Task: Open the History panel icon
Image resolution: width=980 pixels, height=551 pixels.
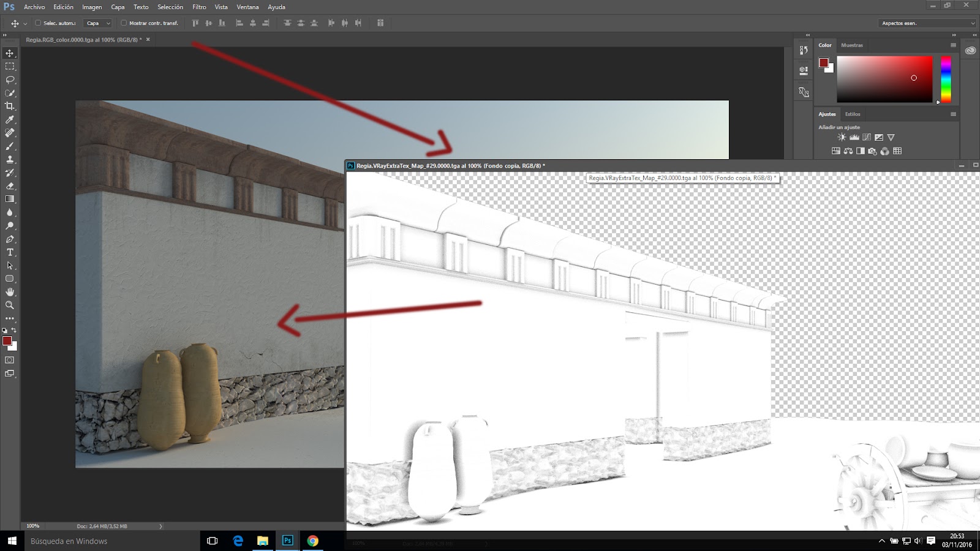Action: point(804,50)
